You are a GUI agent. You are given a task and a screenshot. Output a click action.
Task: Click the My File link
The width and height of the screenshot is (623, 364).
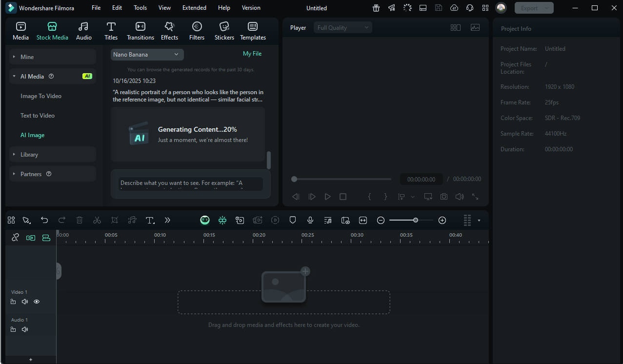(252, 54)
